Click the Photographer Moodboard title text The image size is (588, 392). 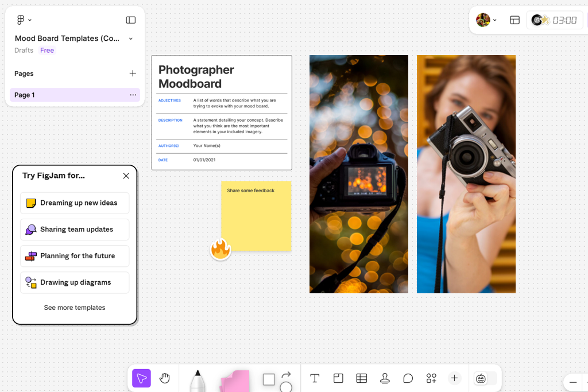[x=196, y=76]
